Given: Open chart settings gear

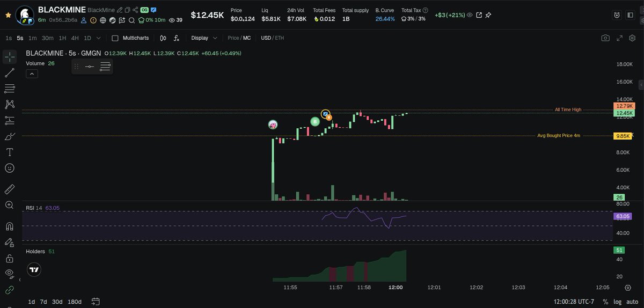Looking at the screenshot, I should [632, 38].
